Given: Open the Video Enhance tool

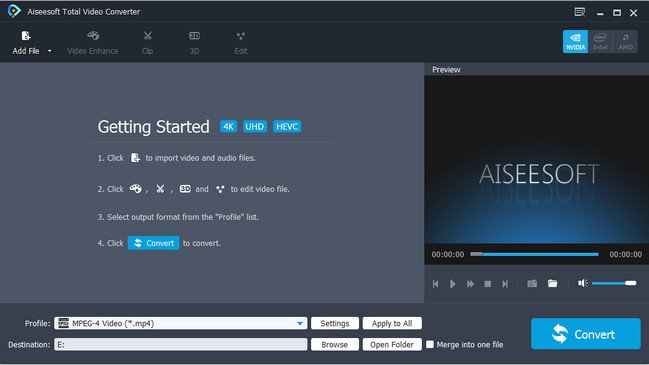Looking at the screenshot, I should tap(93, 43).
